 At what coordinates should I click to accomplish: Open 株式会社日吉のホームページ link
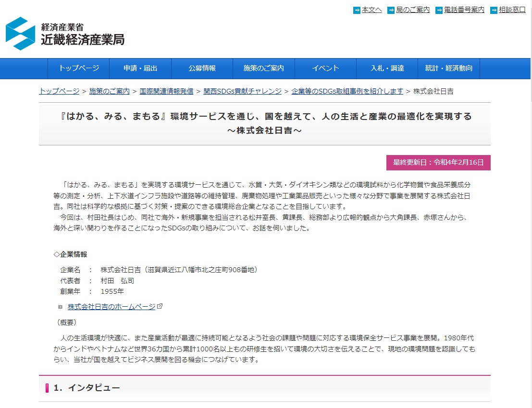coord(111,307)
